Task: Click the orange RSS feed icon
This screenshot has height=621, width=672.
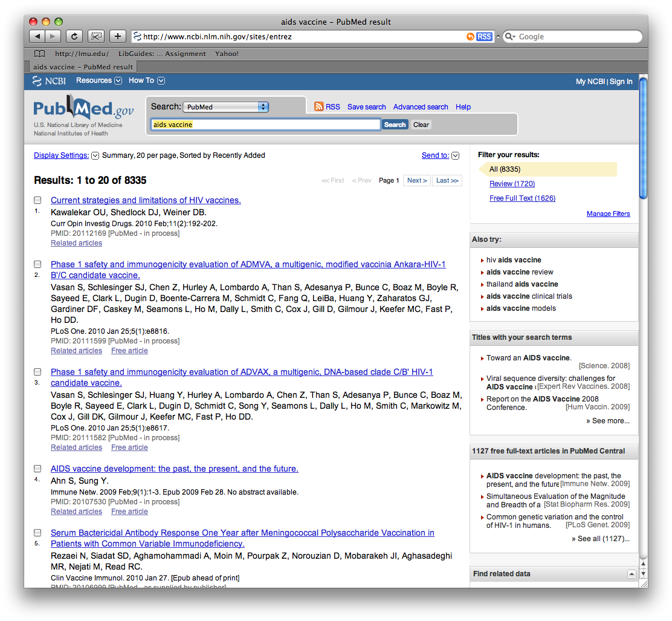Action: tap(319, 107)
